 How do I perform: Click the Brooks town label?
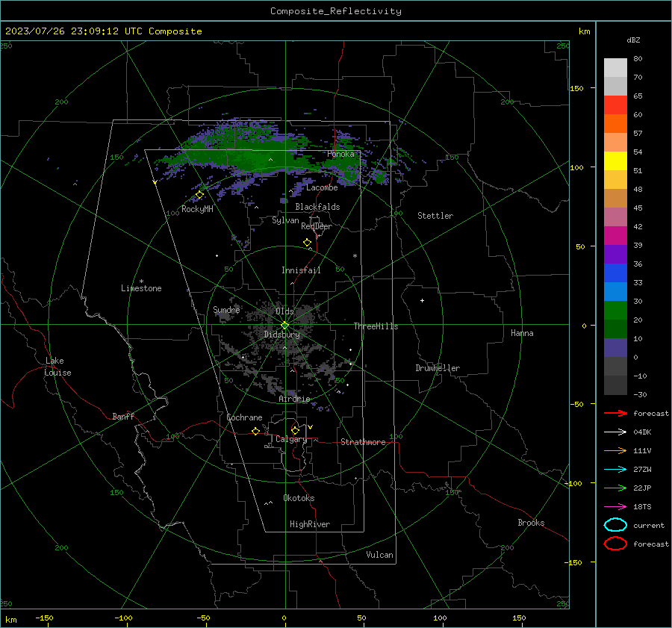(531, 523)
